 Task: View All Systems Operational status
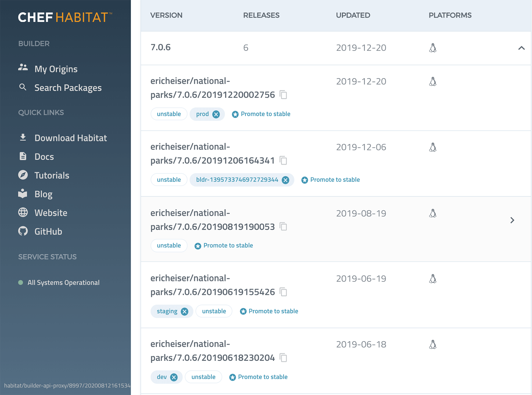click(63, 283)
